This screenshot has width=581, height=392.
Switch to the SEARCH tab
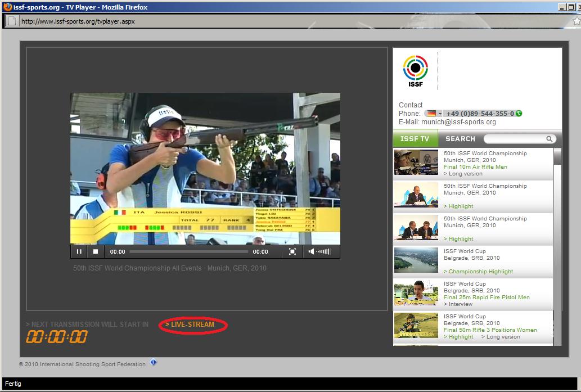[x=460, y=139]
